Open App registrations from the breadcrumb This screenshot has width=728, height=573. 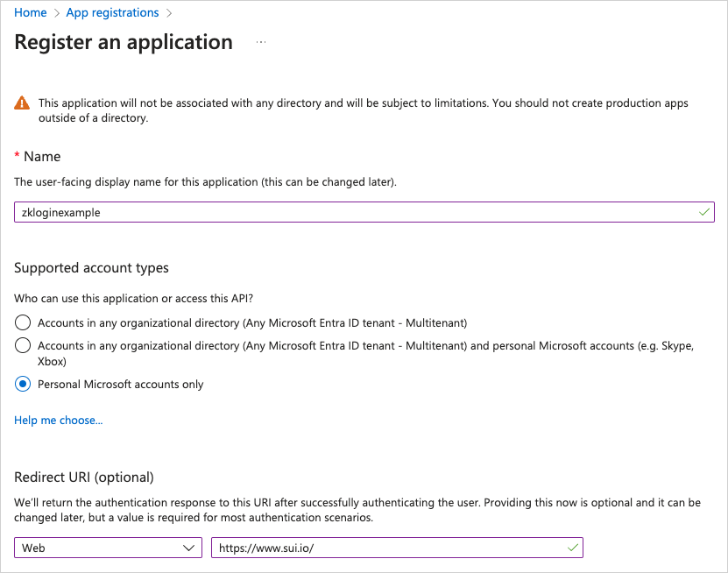click(x=112, y=12)
